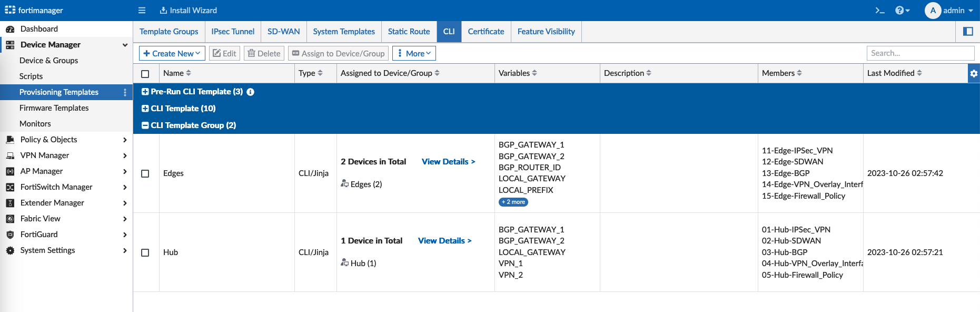Open the CLI console icon
980x312 pixels.
click(880, 11)
